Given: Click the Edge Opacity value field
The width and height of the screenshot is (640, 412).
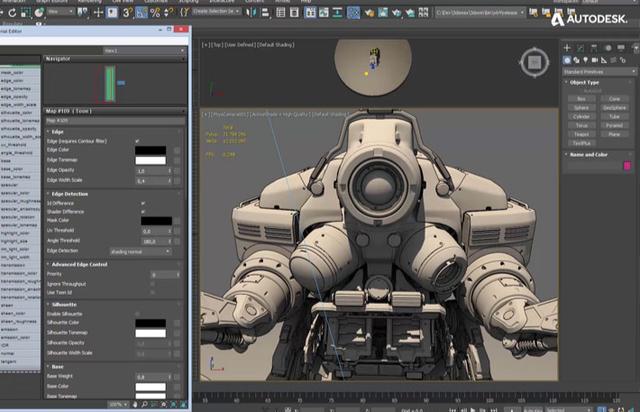Looking at the screenshot, I should click(150, 171).
